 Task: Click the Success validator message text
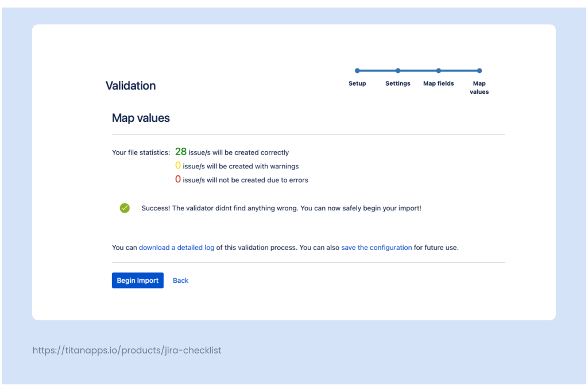(x=281, y=208)
